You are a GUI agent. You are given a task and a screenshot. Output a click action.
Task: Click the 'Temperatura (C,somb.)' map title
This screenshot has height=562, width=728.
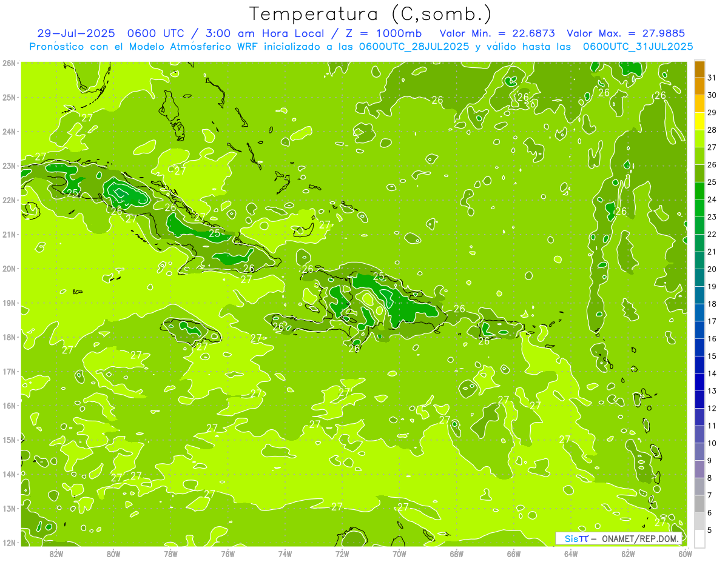pos(371,14)
